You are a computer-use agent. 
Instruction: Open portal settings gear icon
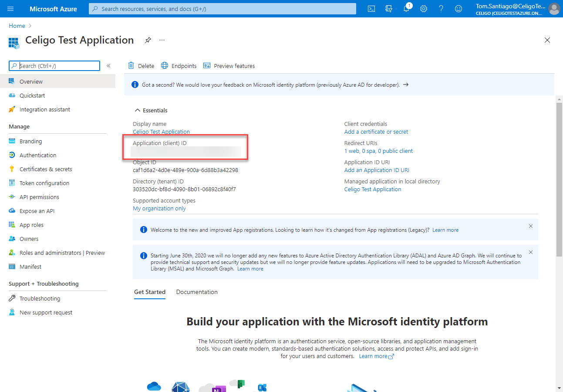[x=424, y=9]
